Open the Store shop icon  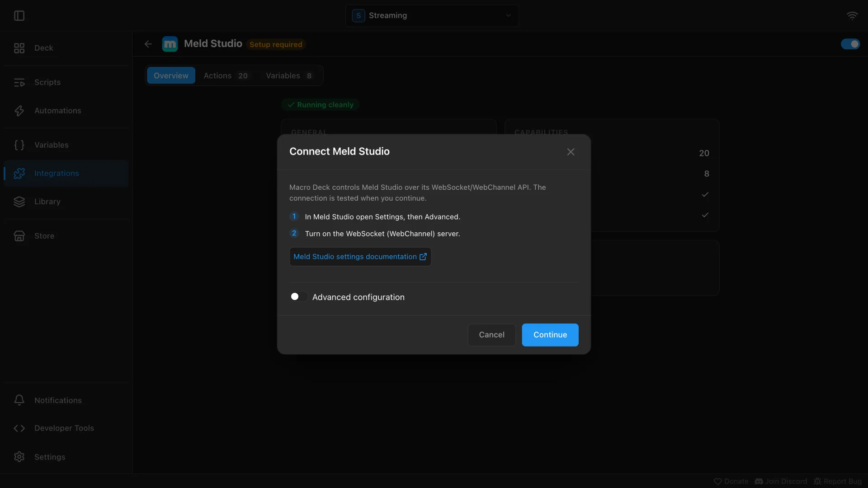click(x=19, y=236)
